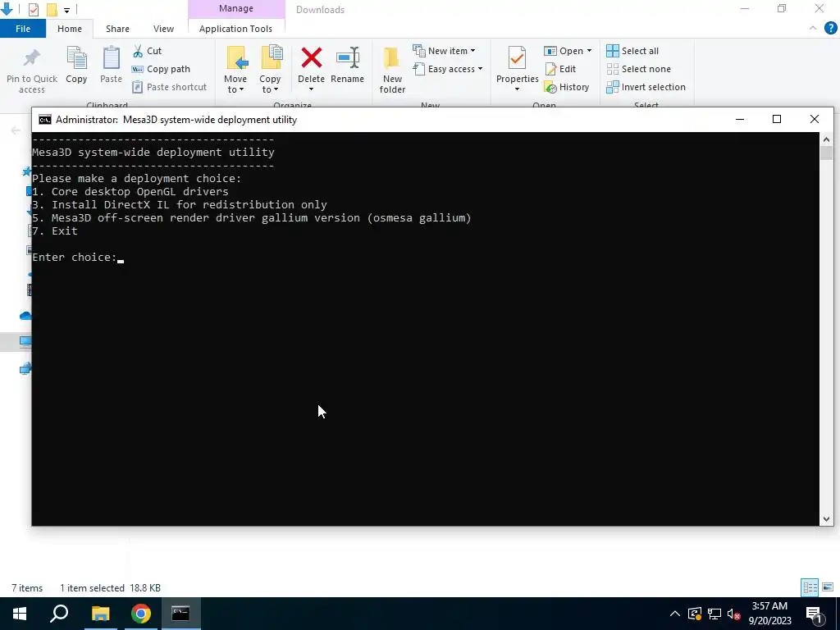The width and height of the screenshot is (840, 630).
Task: Click the Copy ribbon button
Action: pyautogui.click(x=76, y=66)
